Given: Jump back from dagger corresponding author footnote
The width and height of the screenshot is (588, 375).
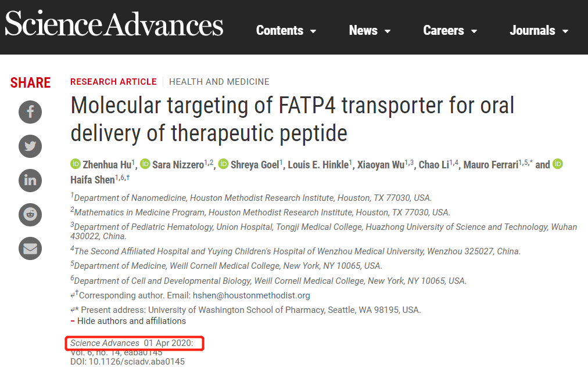Looking at the screenshot, I should pos(73,295).
